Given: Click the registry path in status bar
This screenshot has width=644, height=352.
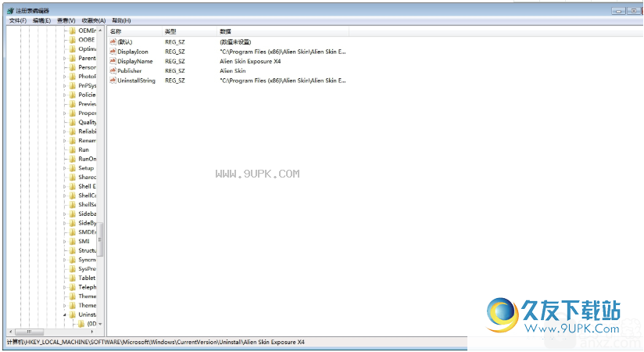Looking at the screenshot, I should point(156,342).
